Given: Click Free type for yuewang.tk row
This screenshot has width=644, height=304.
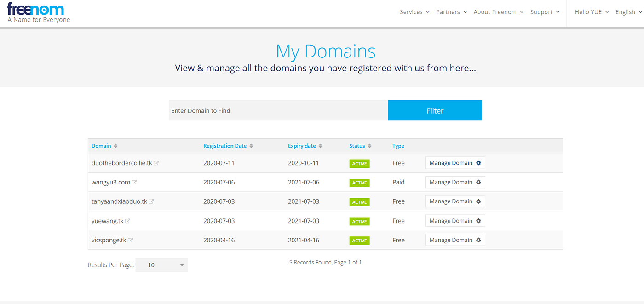Looking at the screenshot, I should click(398, 221).
